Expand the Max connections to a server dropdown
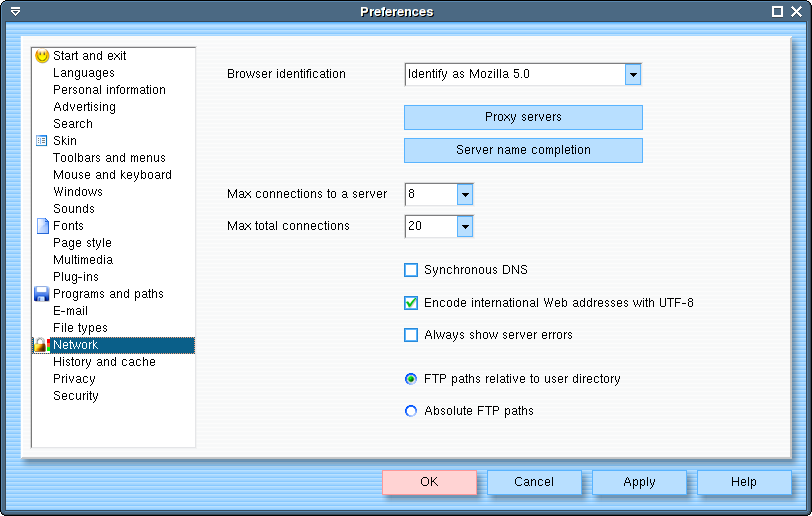The height and width of the screenshot is (516, 812). 464,194
